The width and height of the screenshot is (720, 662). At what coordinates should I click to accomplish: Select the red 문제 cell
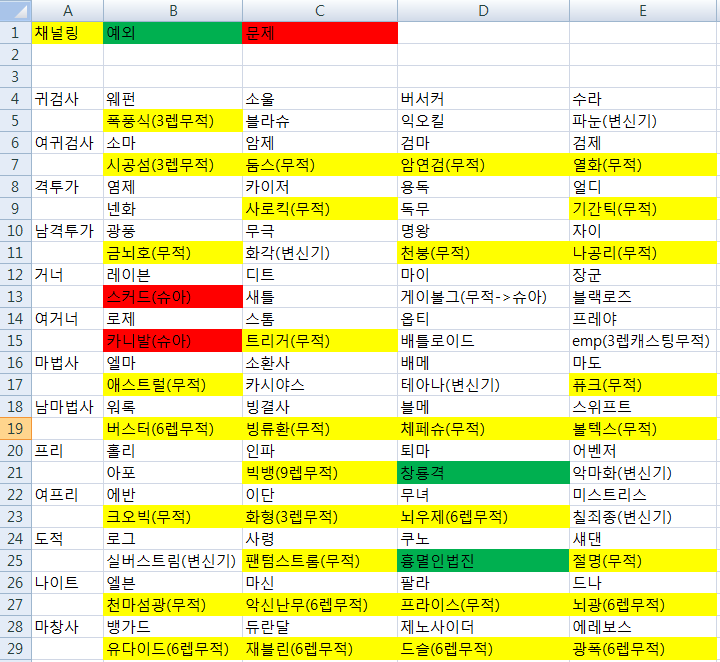(x=319, y=32)
